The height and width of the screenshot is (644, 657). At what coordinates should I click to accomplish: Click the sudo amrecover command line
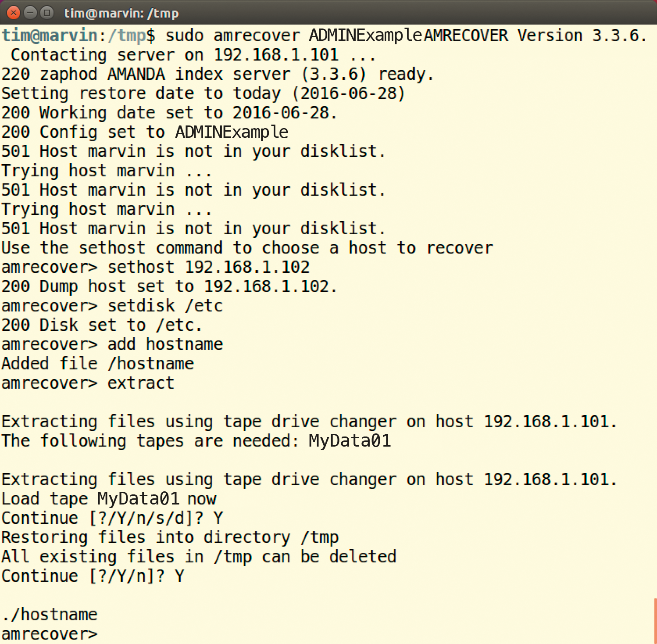pyautogui.click(x=263, y=35)
